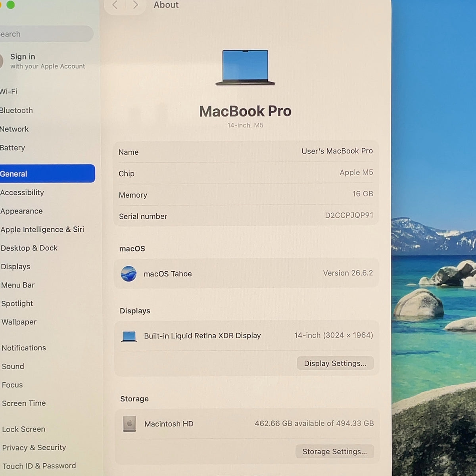Screen dimensions: 476x476
Task: Click the memory value "16 GB"
Action: (363, 194)
